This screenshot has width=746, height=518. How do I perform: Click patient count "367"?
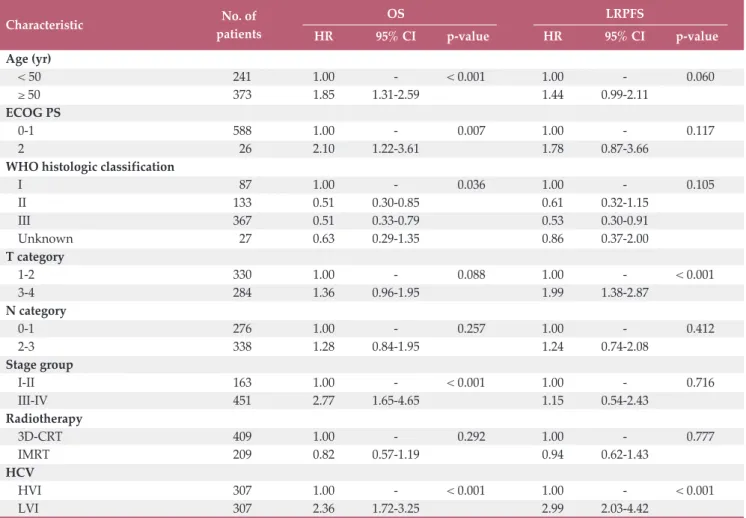pyautogui.click(x=242, y=221)
